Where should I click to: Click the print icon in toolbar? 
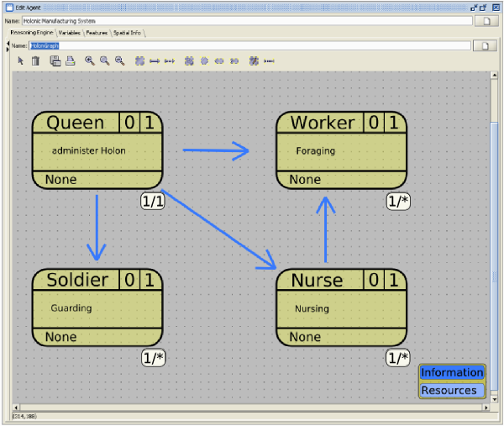pyautogui.click(x=71, y=60)
